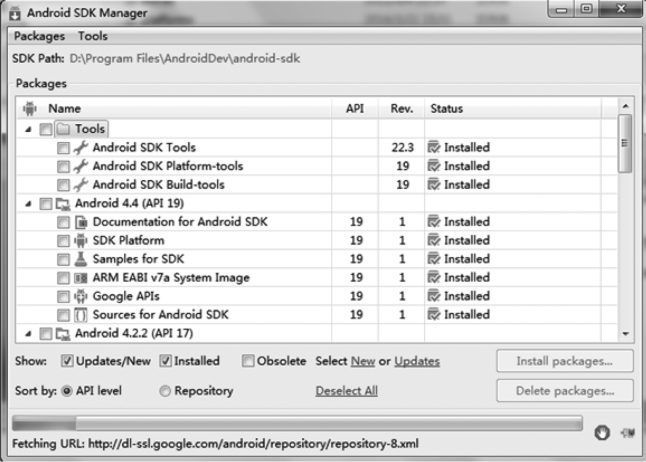Click the Install packages button
The height and width of the screenshot is (462, 646).
click(565, 361)
